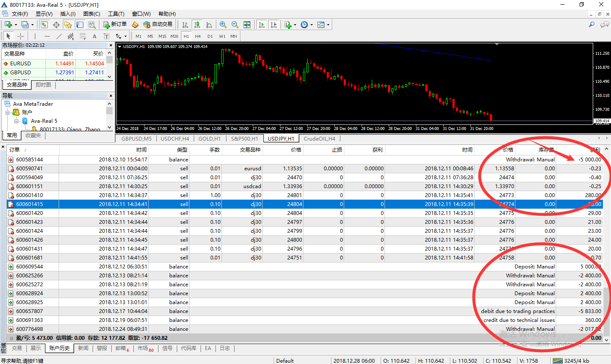The height and width of the screenshot is (364, 611).
Task: Sort by the 订单 column header
Action: [x=33, y=150]
